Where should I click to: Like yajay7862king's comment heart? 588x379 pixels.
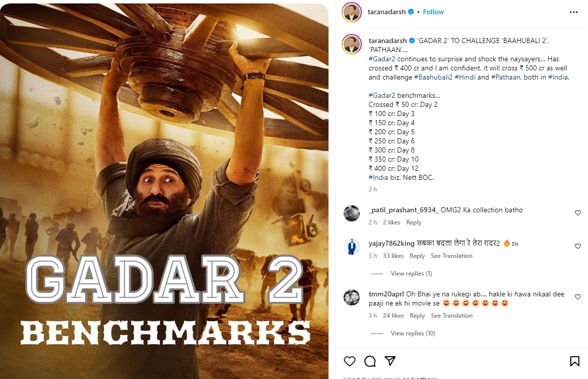(578, 246)
